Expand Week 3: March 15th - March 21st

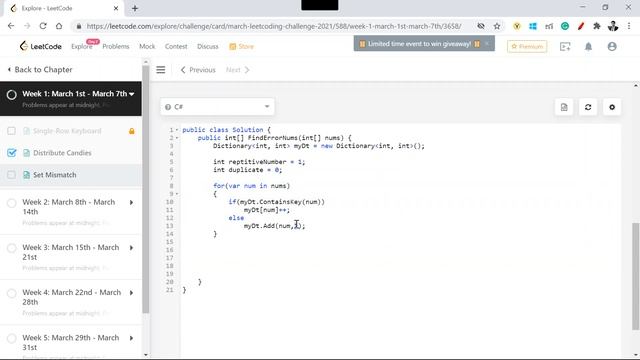131,248
